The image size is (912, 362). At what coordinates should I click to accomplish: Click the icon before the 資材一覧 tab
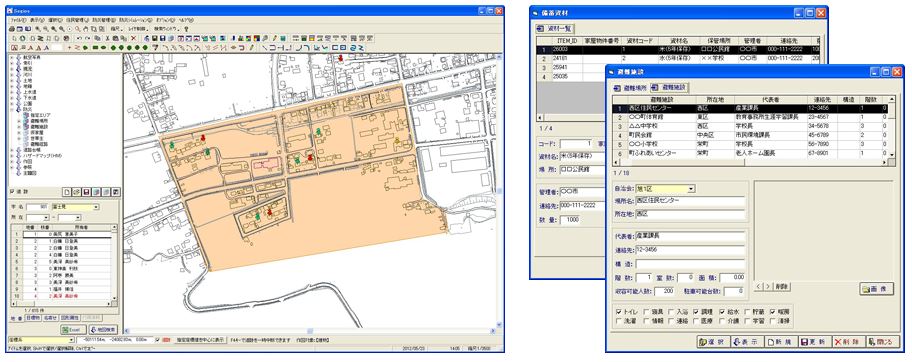[x=540, y=29]
